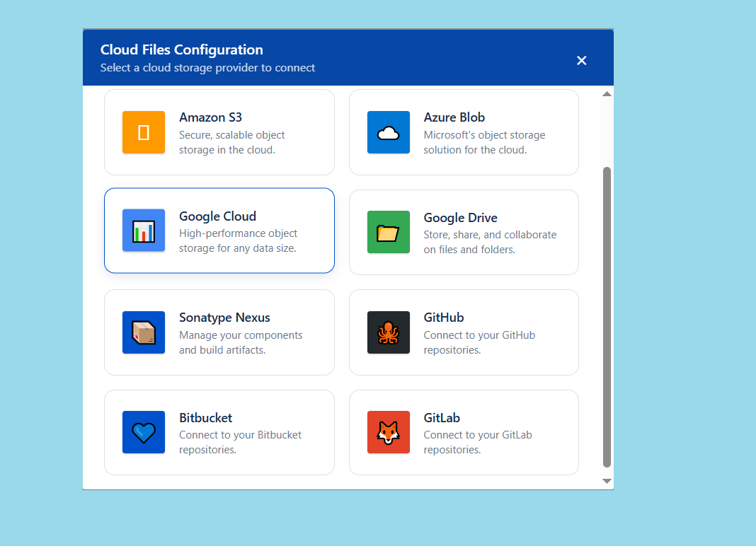Click the scrollbar down arrow
The width and height of the screenshot is (756, 546).
(607, 481)
